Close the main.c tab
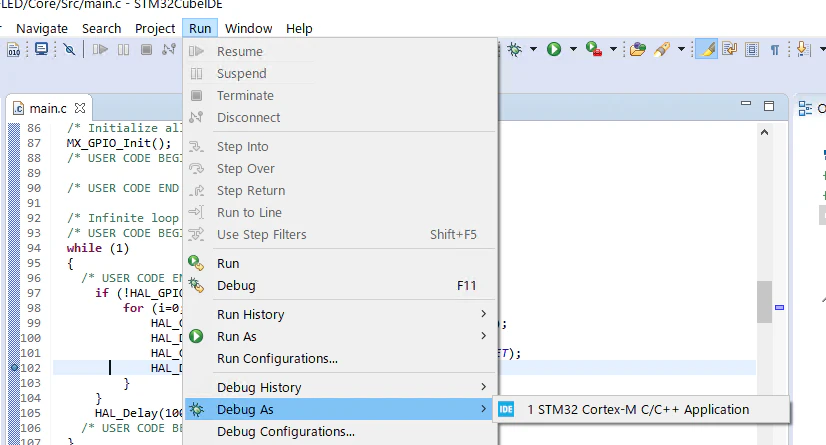Screen dimensions: 826x445 [x=80, y=108]
